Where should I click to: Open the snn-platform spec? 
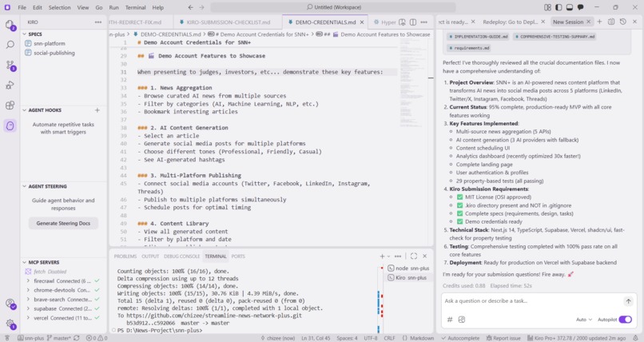(50, 43)
